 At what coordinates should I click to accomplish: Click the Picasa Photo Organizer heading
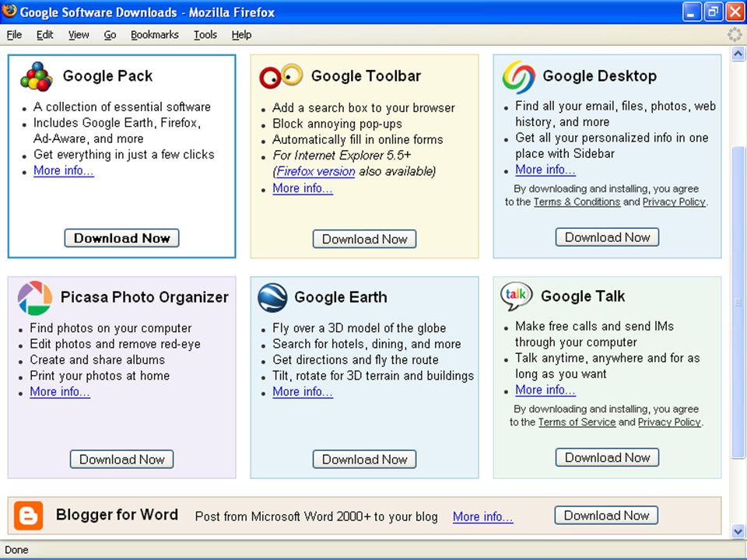(145, 297)
